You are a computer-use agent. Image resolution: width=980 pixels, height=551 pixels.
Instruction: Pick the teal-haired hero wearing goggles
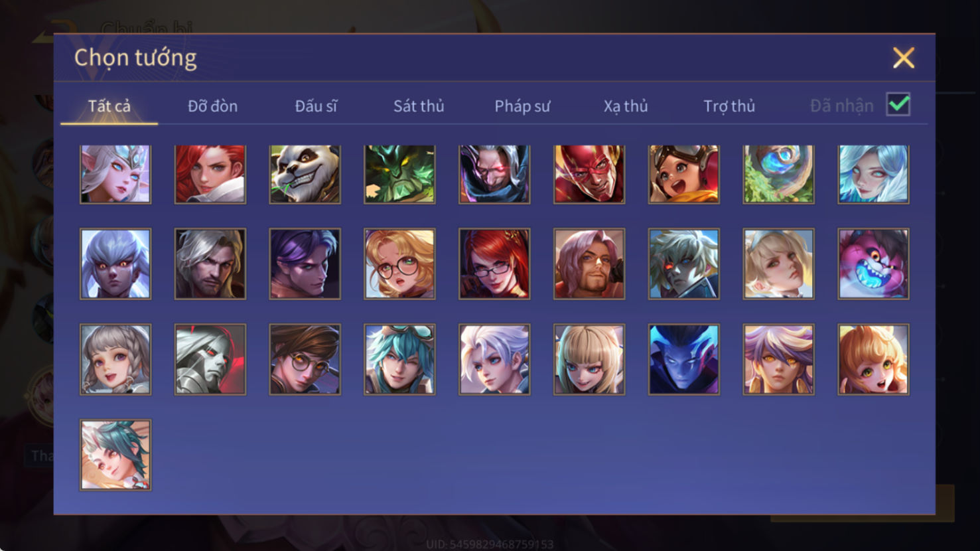click(x=399, y=359)
